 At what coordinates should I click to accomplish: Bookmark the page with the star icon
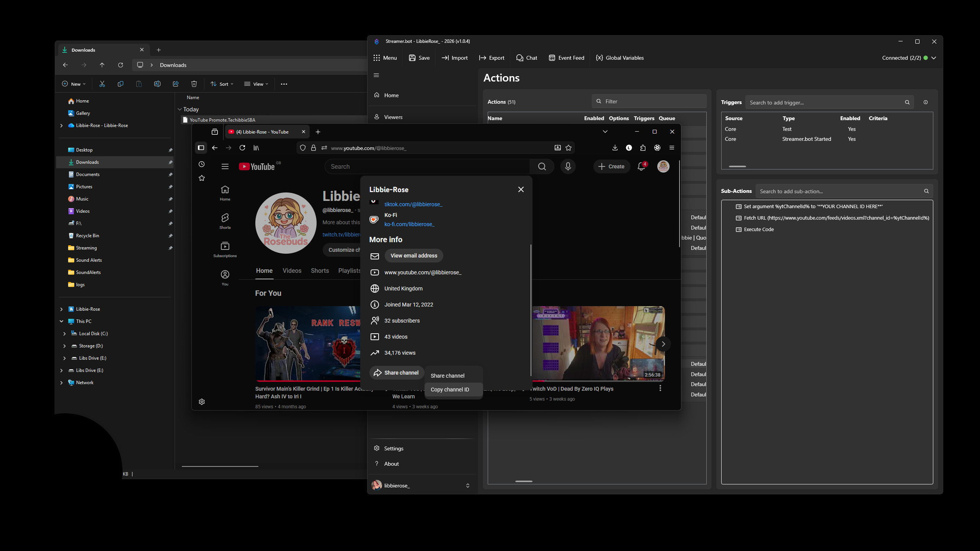(x=568, y=148)
